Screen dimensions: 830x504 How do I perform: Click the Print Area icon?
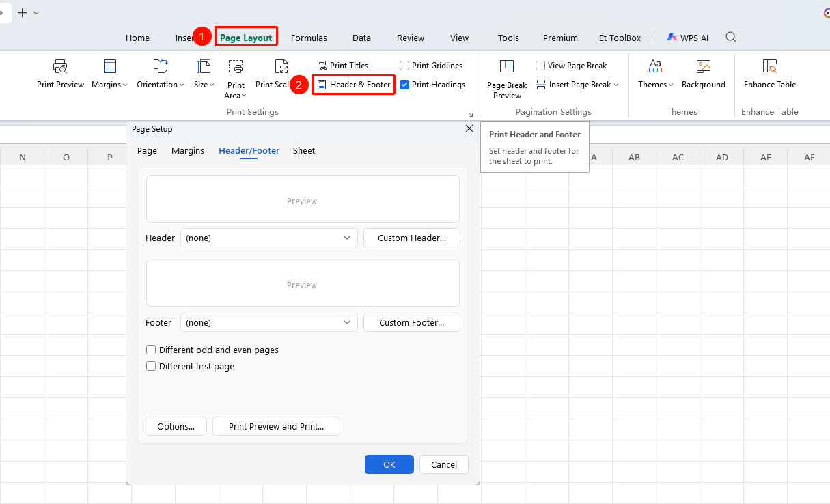point(236,67)
